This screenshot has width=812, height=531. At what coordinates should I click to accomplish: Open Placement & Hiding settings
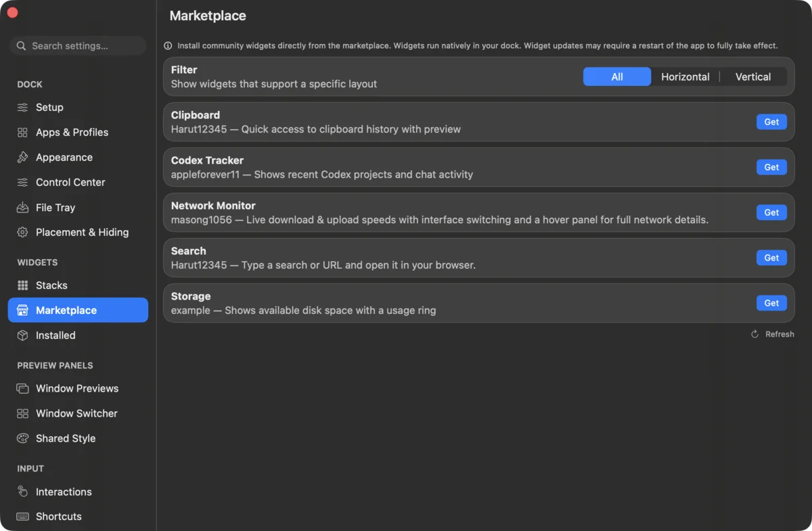78,232
